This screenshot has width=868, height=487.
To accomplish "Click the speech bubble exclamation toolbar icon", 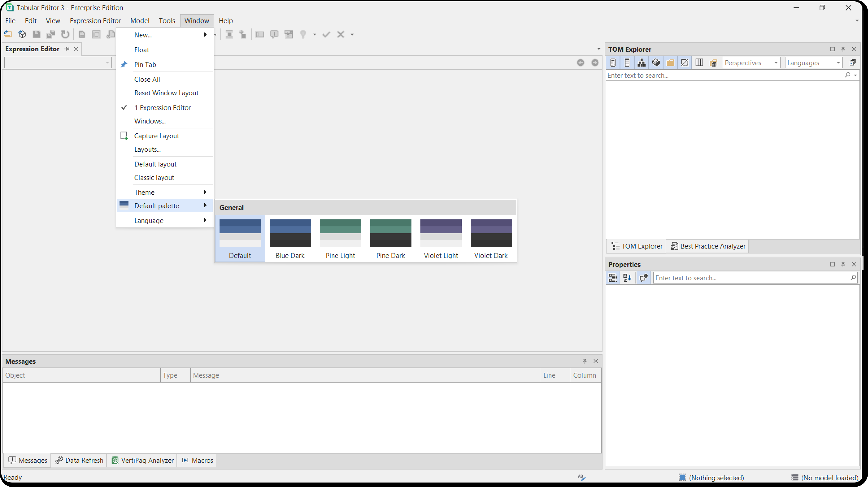I will [274, 34].
